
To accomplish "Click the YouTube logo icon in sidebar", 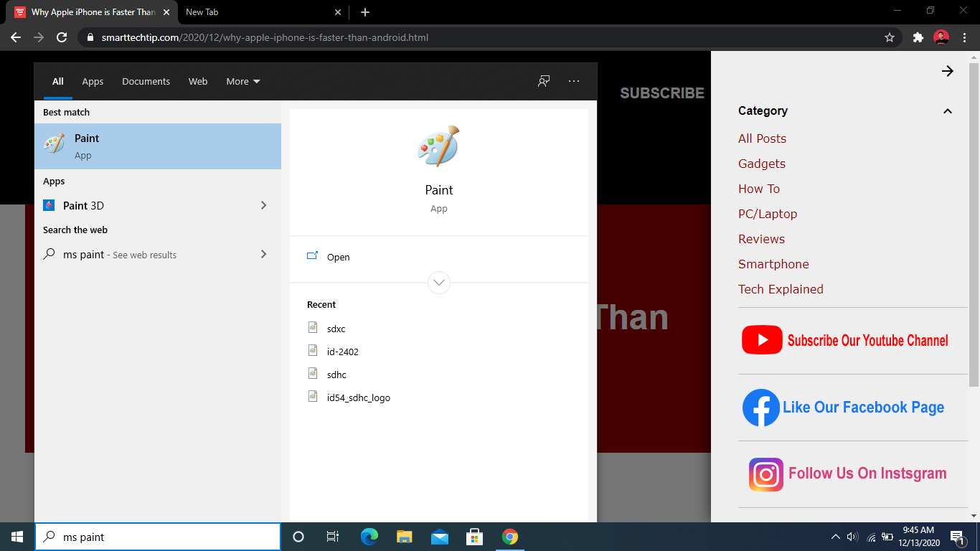I will point(762,340).
